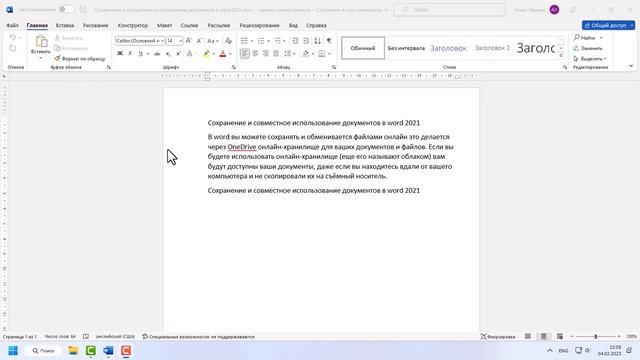Open the font name combo box
Screen dimensions: 640x360
pos(140,41)
